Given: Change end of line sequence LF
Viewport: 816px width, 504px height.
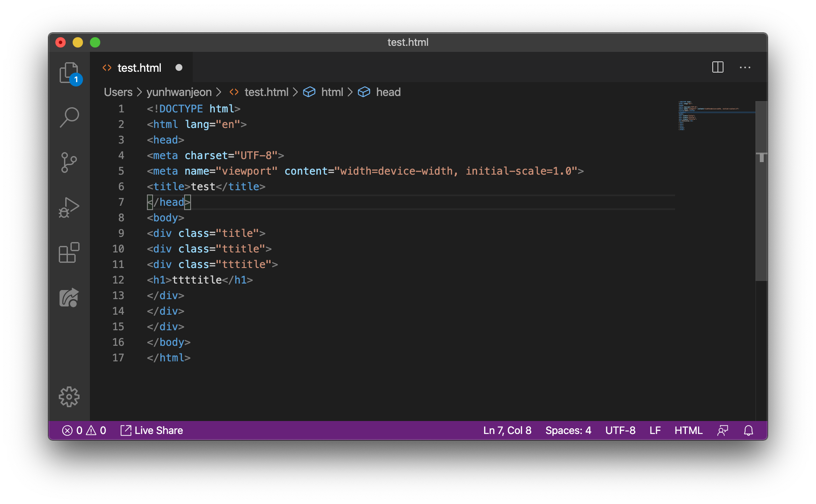Looking at the screenshot, I should [x=655, y=431].
